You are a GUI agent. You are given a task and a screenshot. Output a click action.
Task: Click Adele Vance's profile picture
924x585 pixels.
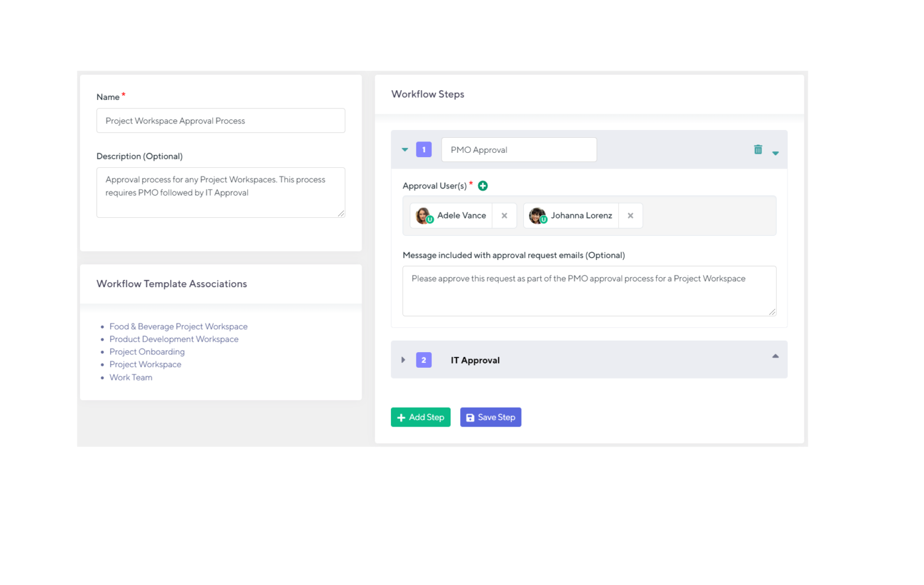pyautogui.click(x=423, y=215)
